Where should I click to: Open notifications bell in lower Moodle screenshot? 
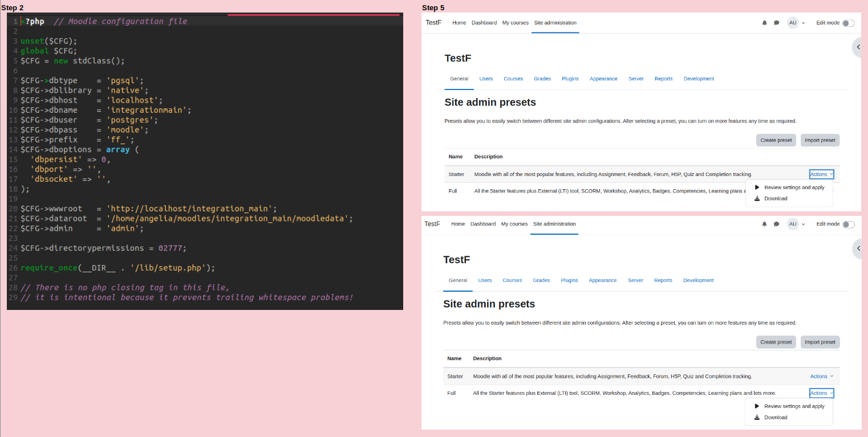(765, 224)
